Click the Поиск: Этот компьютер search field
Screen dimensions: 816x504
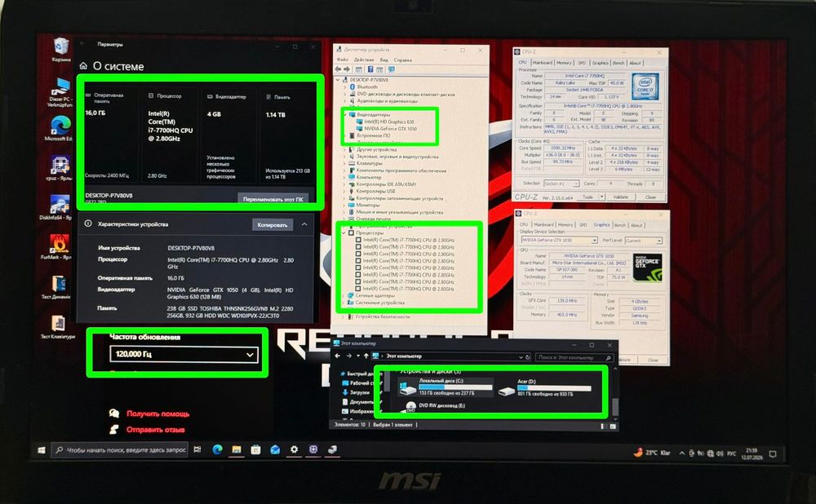(574, 357)
